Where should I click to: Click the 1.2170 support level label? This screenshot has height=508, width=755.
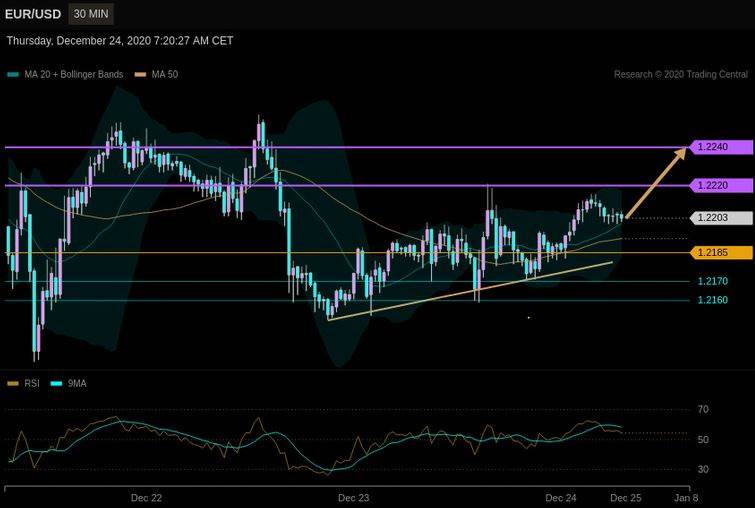point(713,281)
